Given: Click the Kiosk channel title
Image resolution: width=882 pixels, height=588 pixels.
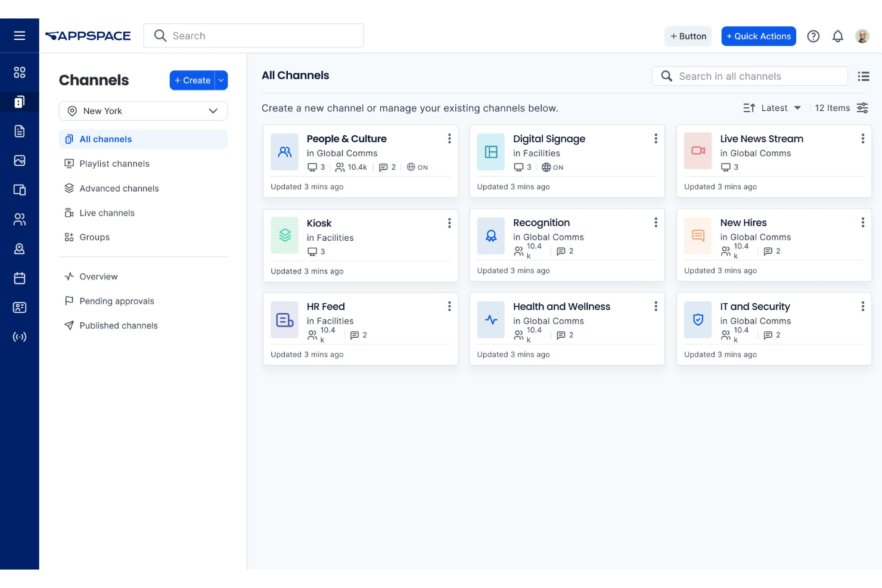Looking at the screenshot, I should [319, 223].
